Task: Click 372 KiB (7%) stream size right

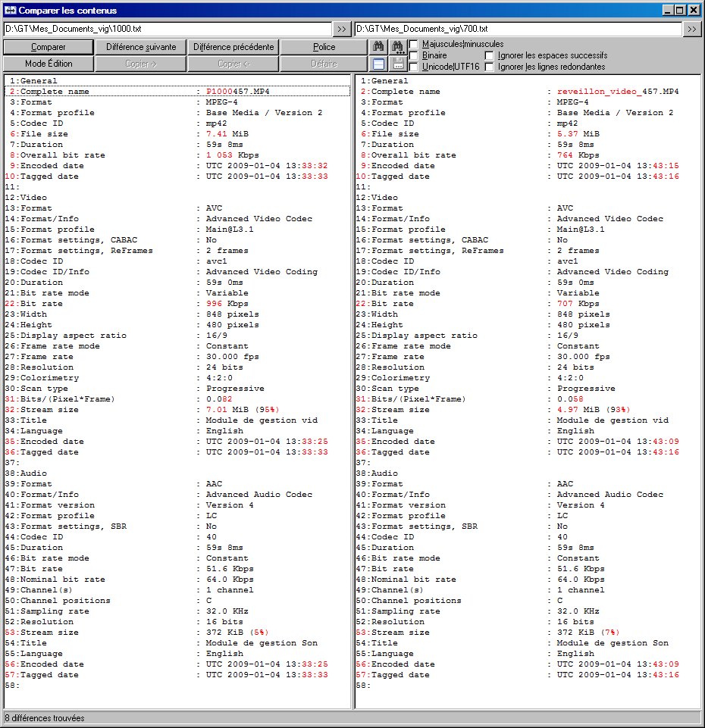Action: coord(588,633)
